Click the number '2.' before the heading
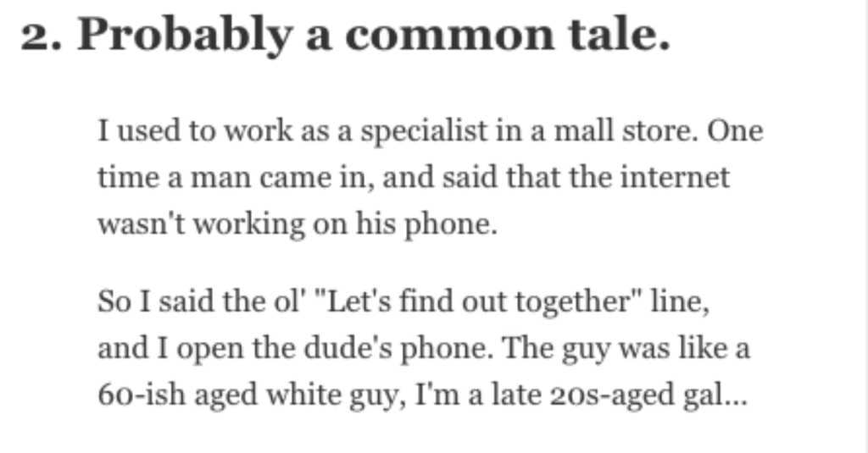The image size is (868, 453). coord(42,36)
